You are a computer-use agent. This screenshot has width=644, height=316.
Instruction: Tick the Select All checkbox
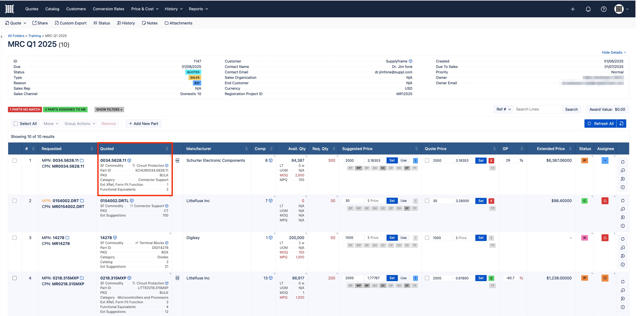(x=16, y=124)
